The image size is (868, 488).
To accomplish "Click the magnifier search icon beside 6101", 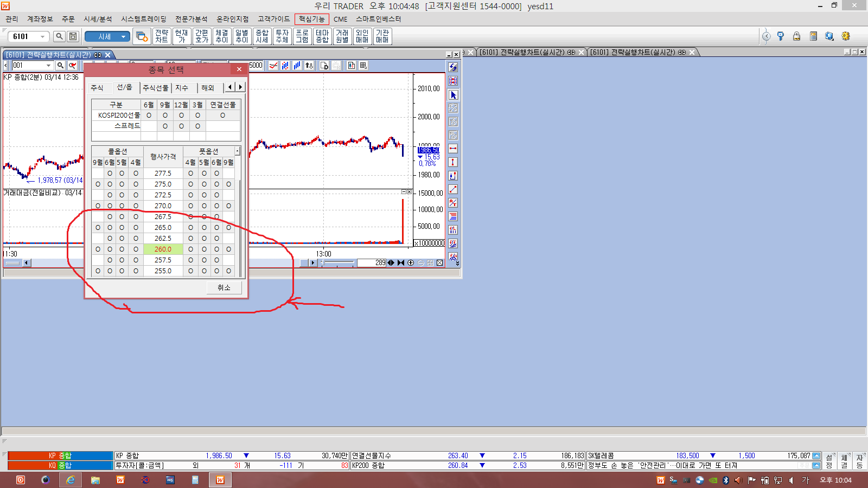I will [x=59, y=36].
